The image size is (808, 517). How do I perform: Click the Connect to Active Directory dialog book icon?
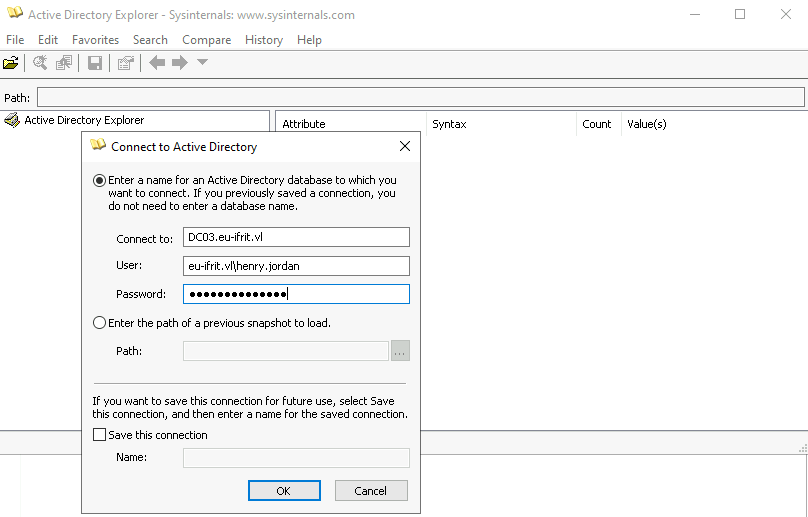pyautogui.click(x=98, y=145)
